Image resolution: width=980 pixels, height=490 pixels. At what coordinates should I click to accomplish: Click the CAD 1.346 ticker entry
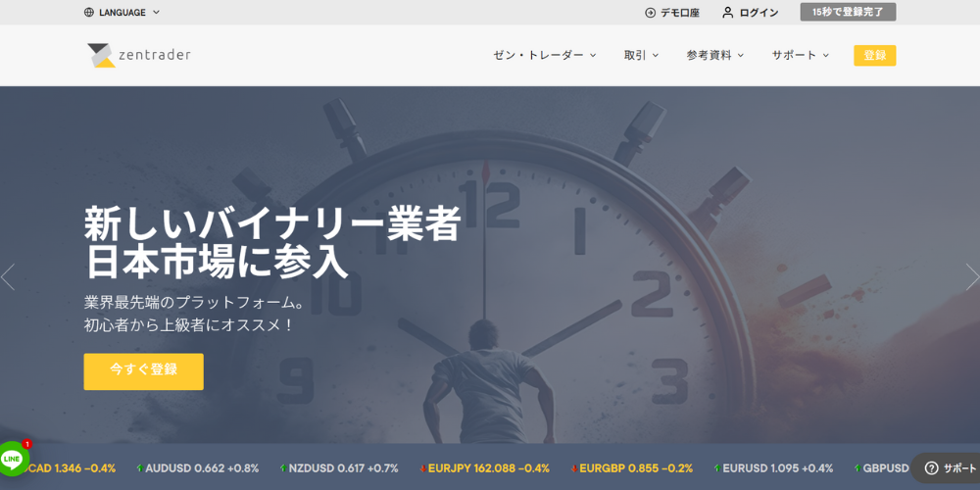tap(72, 468)
